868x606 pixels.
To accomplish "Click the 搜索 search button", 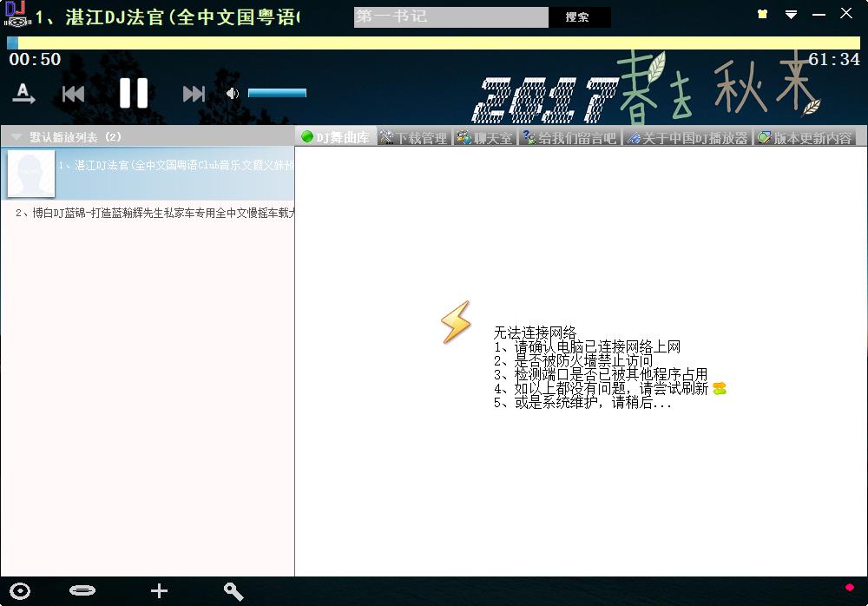I will coord(579,16).
